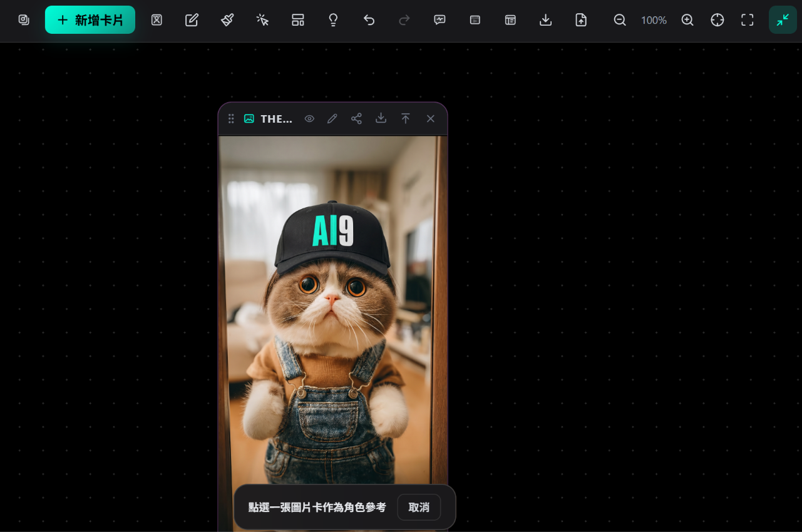Toggle the card's eye preview icon

[309, 119]
